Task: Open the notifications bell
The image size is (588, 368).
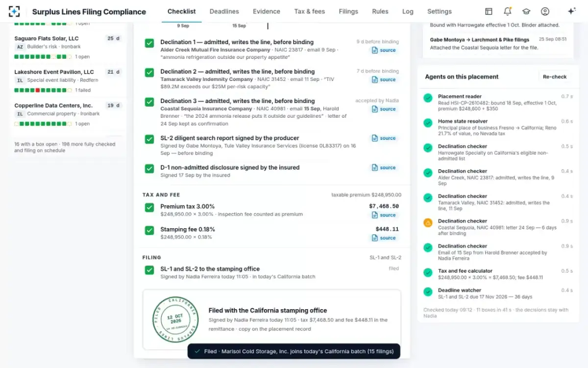Action: [x=508, y=11]
